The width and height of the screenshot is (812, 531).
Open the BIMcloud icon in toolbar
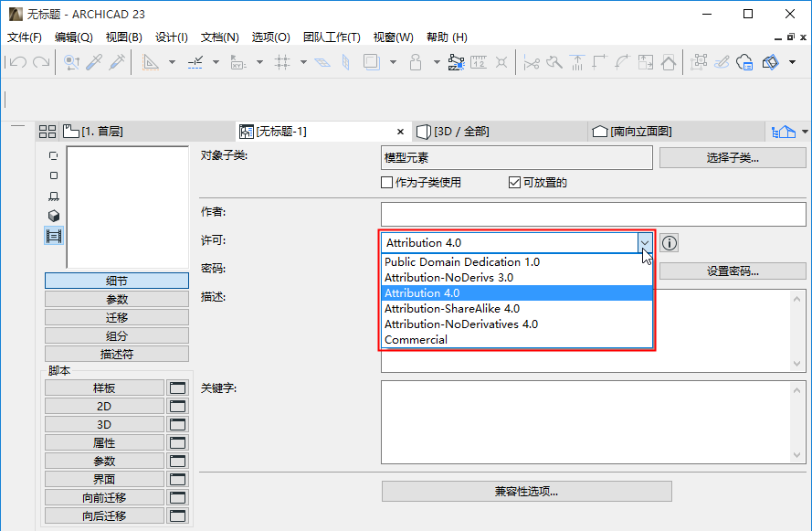coord(744,63)
